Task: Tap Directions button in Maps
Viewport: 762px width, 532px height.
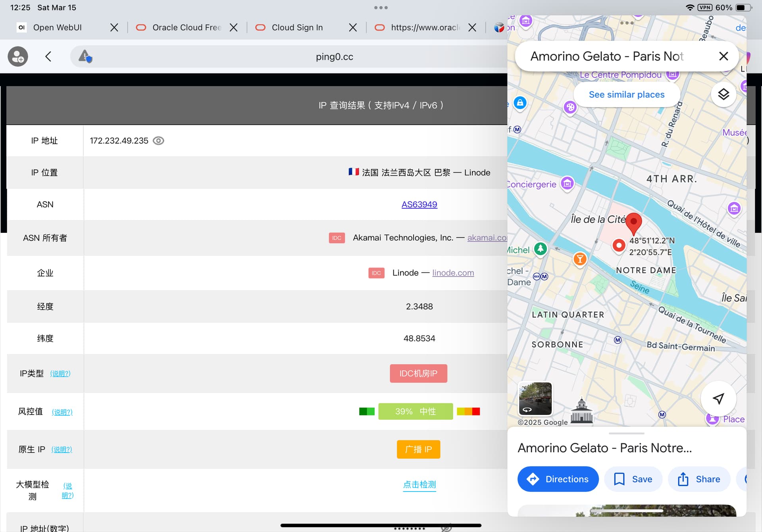Action: click(558, 479)
